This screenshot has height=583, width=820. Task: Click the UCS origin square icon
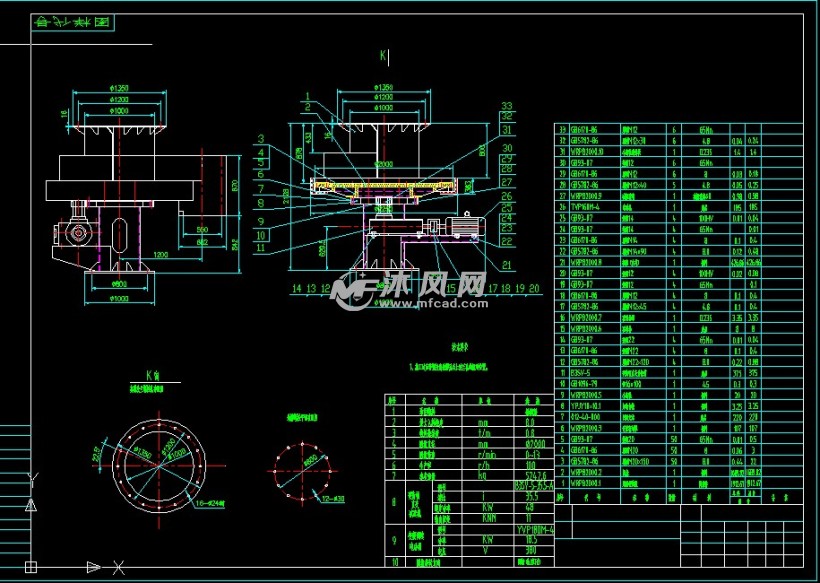click(31, 567)
